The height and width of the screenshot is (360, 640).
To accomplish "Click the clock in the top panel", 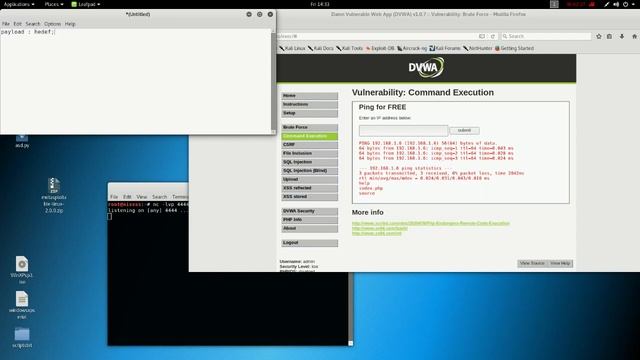I will tap(320, 4).
